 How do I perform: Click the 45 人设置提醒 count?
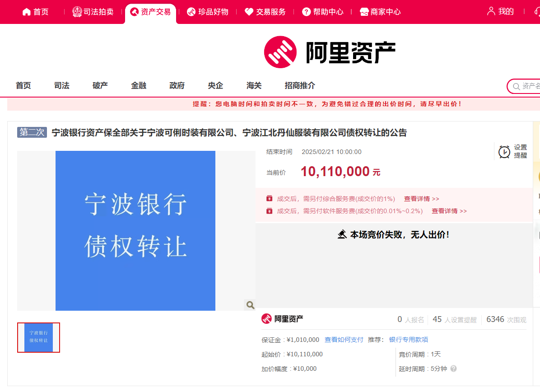[455, 320]
